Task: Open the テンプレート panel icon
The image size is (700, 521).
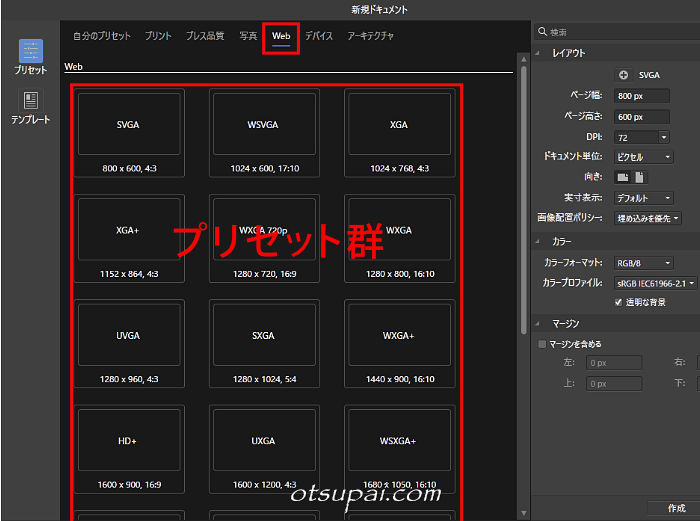Action: click(x=30, y=101)
